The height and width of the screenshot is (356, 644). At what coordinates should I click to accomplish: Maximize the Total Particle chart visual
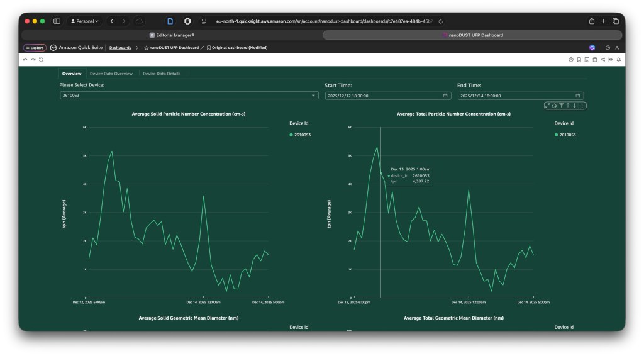(x=547, y=106)
